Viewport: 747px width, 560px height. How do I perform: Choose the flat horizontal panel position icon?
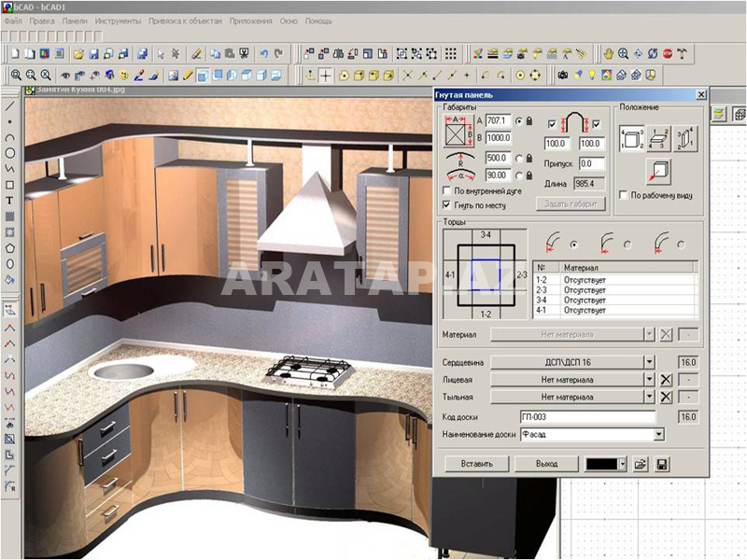(659, 139)
